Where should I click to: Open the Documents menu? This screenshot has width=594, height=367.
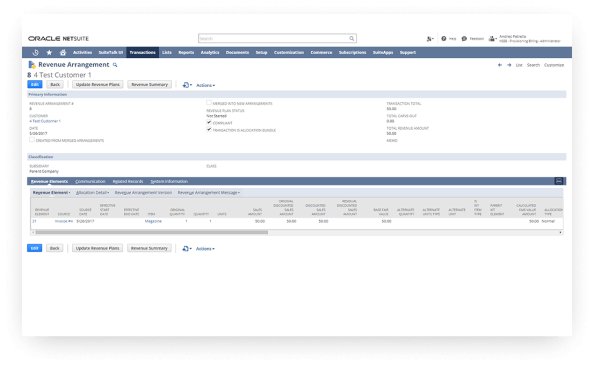(x=238, y=53)
